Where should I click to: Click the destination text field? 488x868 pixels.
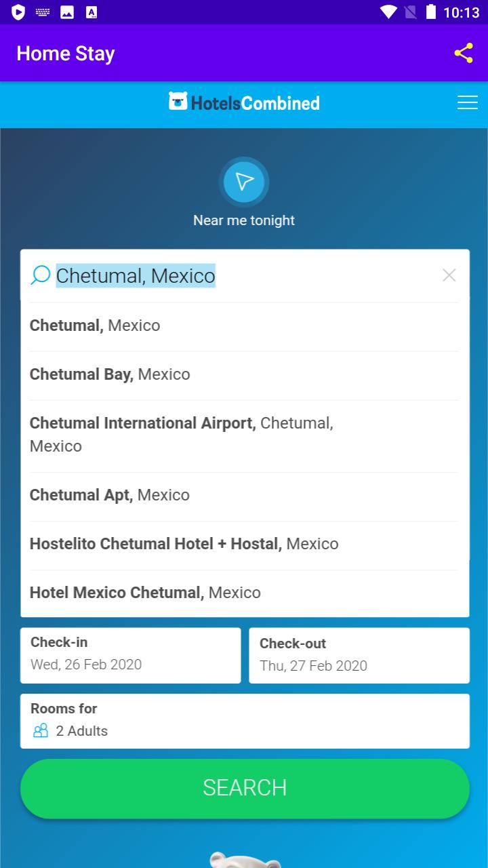[244, 275]
